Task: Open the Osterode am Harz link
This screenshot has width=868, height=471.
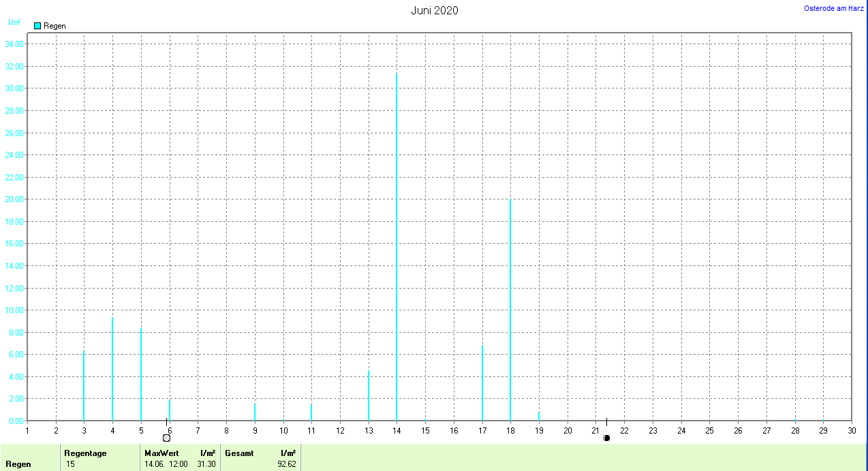Action: (834, 8)
